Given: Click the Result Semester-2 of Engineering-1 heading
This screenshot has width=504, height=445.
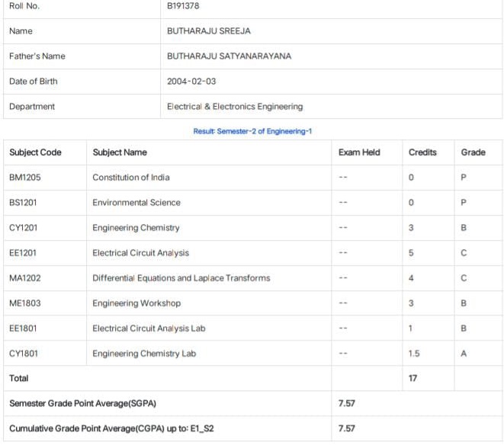Looking at the screenshot, I should coord(252,131).
